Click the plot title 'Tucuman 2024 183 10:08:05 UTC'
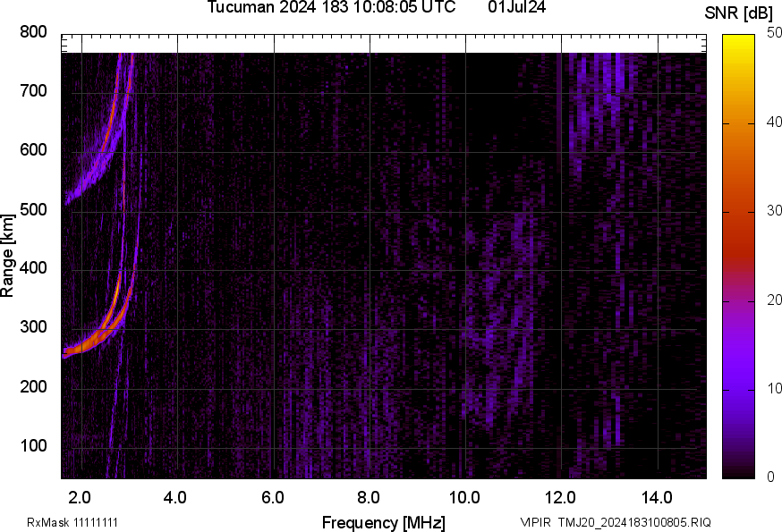This screenshot has height=532, width=782. click(x=331, y=7)
